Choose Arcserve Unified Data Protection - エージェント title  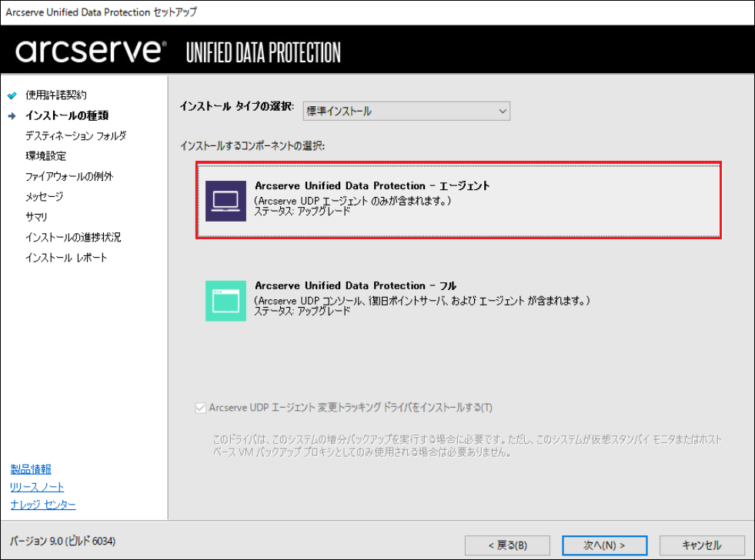click(372, 185)
